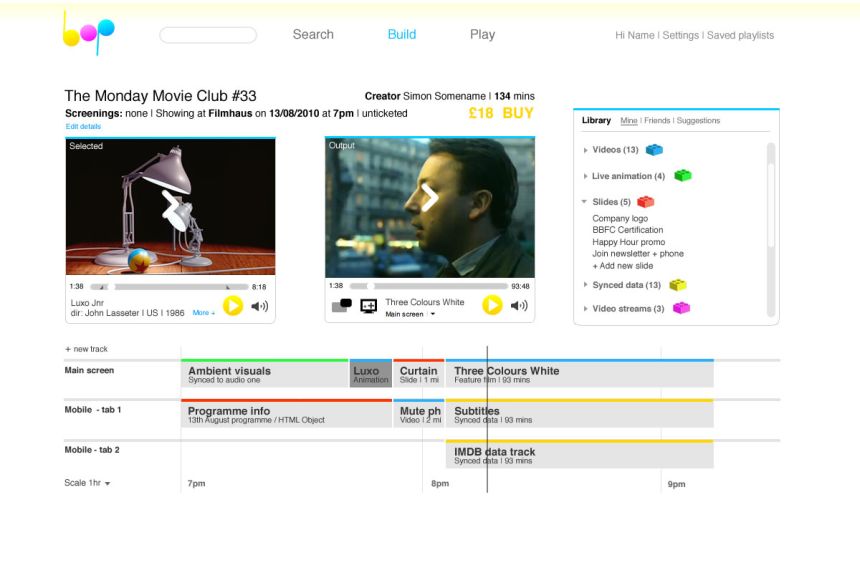Mute the Output preview speaker
Image resolution: width=860 pixels, height=573 pixels.
[x=519, y=306]
